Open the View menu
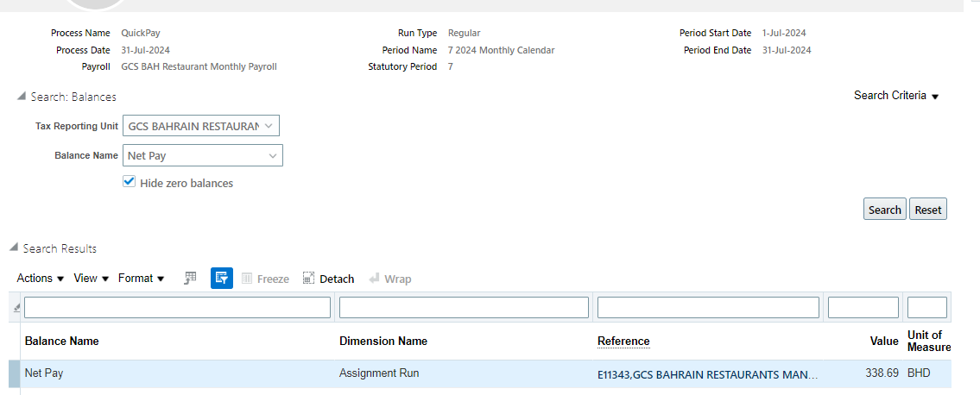Viewport: 980px width, 395px height. point(92,279)
